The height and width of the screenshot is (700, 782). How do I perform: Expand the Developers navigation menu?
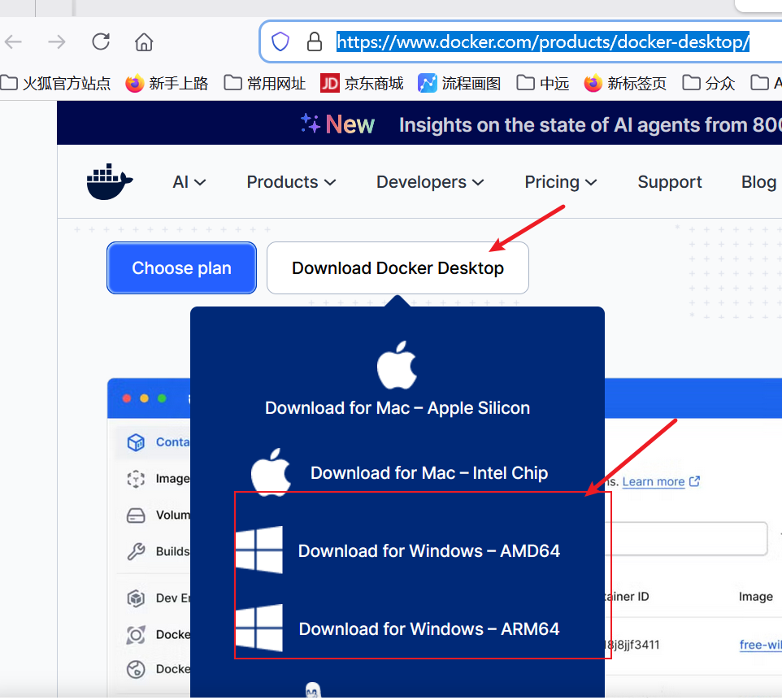click(430, 182)
